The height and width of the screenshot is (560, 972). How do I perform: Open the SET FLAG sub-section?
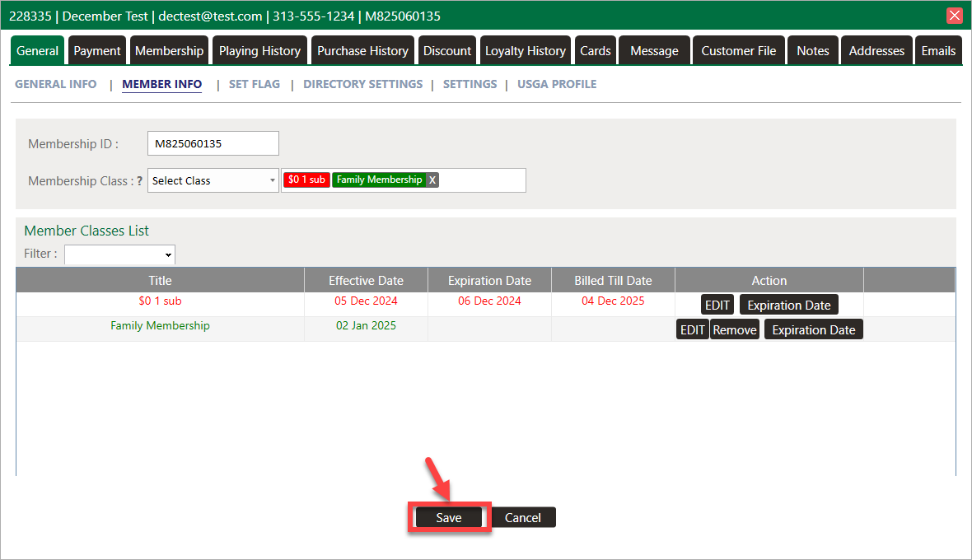[254, 84]
